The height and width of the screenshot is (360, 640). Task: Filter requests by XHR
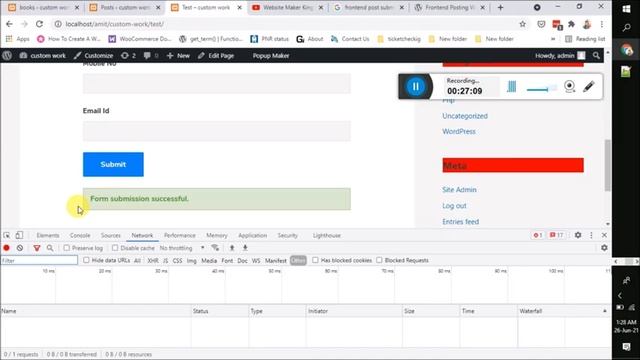point(153,260)
